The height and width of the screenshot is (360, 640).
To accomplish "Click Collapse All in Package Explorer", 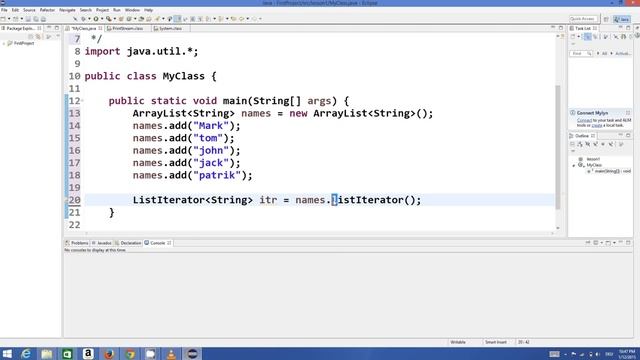I will tap(30, 36).
